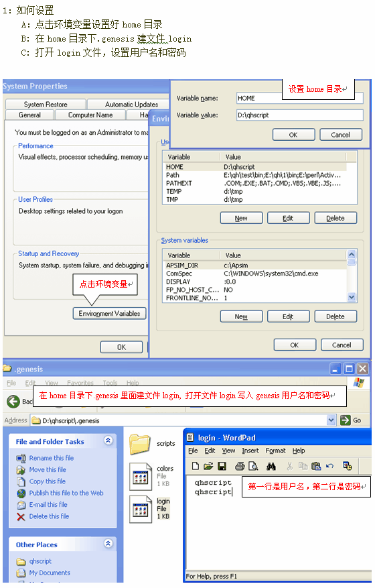Select the login file thumbnail
Image resolution: width=375 pixels, height=588 pixels.
(141, 509)
